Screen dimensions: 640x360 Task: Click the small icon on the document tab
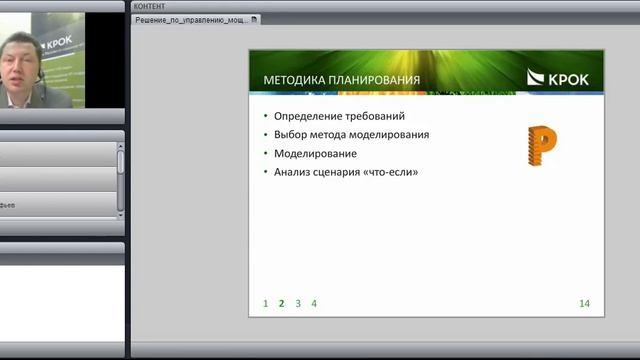pos(254,19)
